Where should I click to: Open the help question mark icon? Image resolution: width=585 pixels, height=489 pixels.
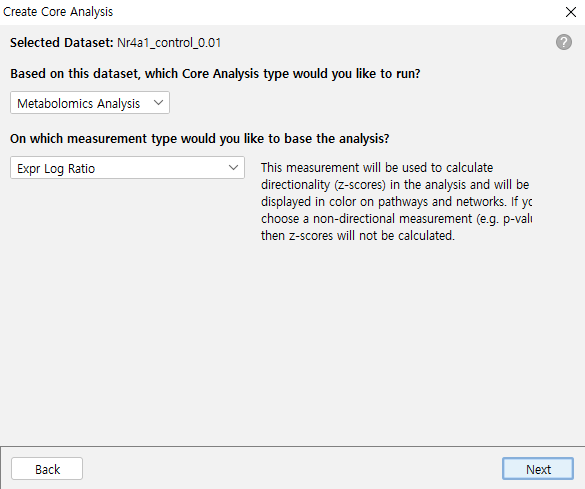point(564,42)
